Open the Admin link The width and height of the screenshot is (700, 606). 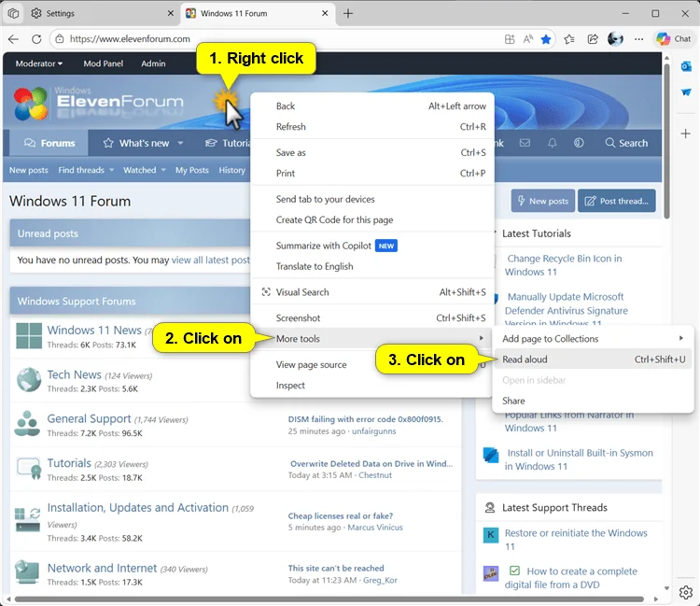coord(153,63)
